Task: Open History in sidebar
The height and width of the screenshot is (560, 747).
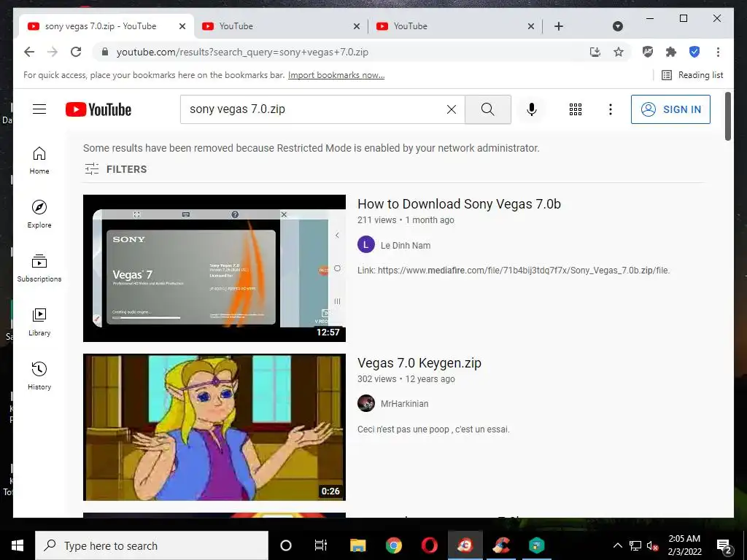Action: [39, 376]
